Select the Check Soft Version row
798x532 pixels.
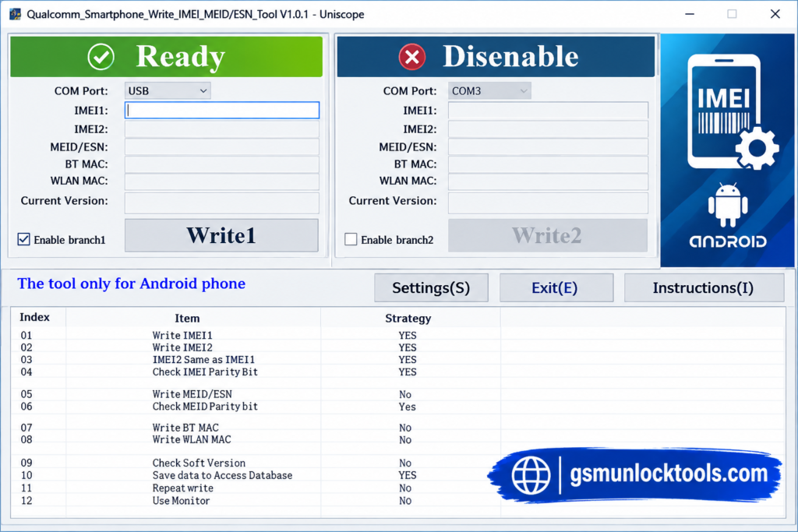pyautogui.click(x=398, y=463)
